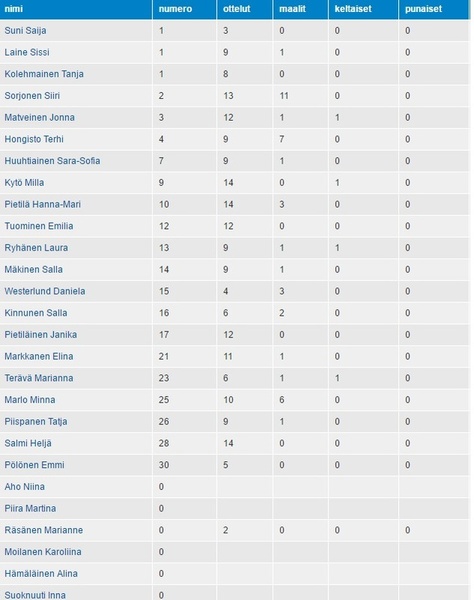
Task: Select Markkanen Elina link
Action: (39, 356)
